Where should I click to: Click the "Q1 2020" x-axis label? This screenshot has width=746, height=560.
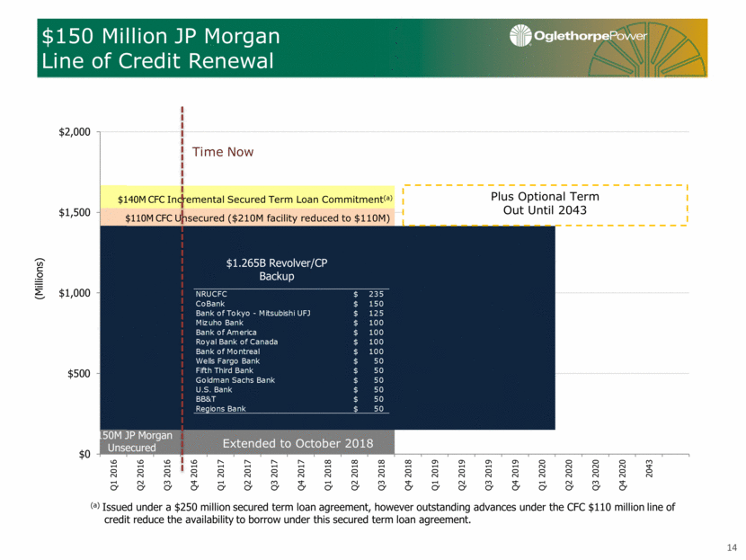[x=542, y=475]
